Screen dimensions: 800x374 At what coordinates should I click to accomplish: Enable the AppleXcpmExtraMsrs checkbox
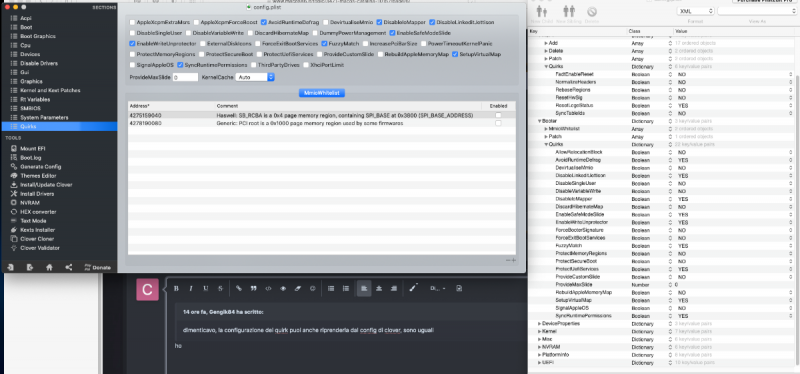133,22
